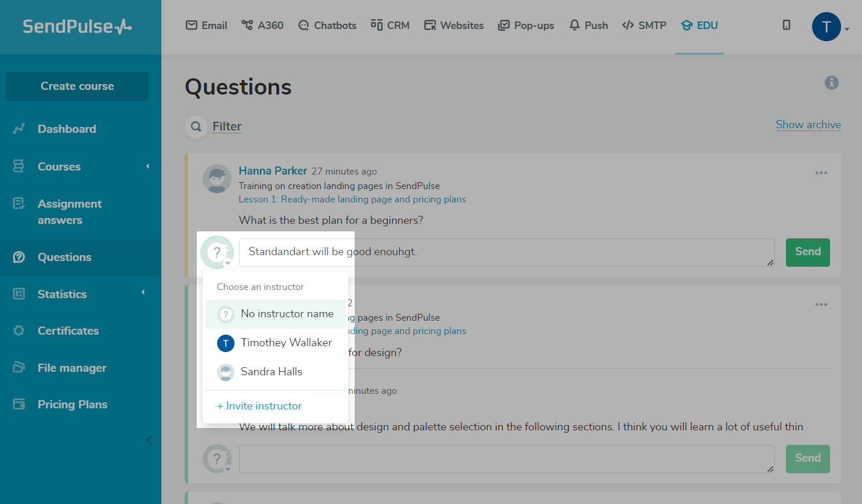Open Dashboard from the sidebar
Screen dimensions: 862x504
(67, 129)
